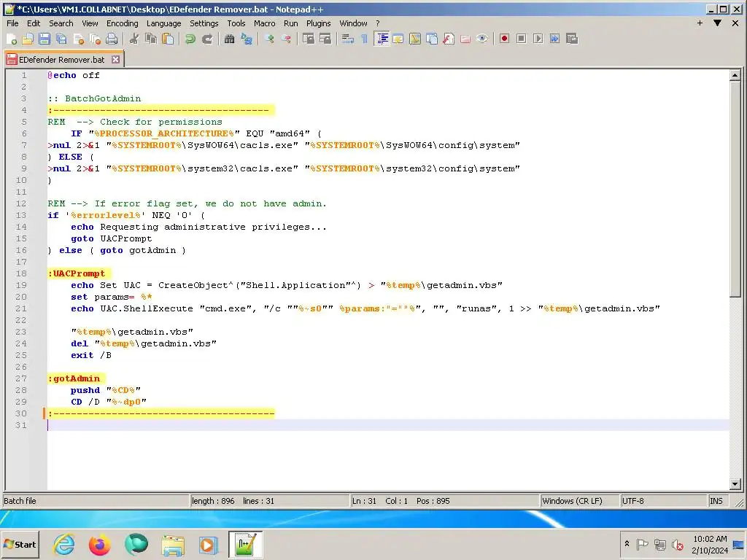Start macro recording with the red circle
Viewport: 747px width, 560px height.
(x=505, y=39)
